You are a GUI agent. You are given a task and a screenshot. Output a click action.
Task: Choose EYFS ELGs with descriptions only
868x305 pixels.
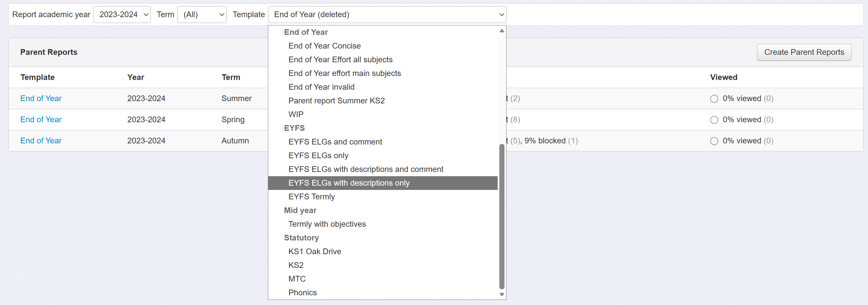[349, 183]
